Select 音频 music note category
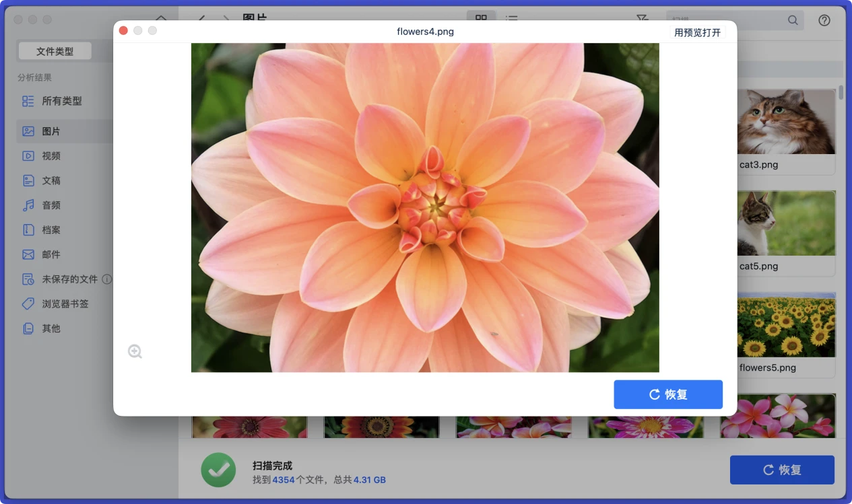 tap(51, 205)
